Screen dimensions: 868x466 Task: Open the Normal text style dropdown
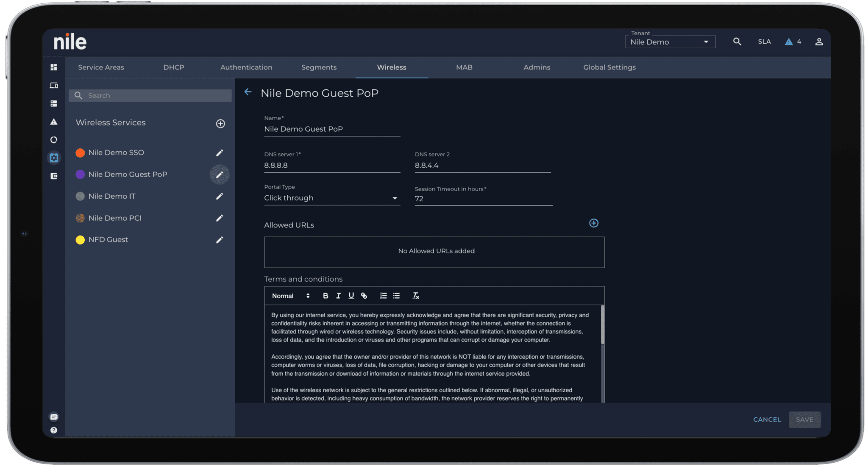coord(291,296)
